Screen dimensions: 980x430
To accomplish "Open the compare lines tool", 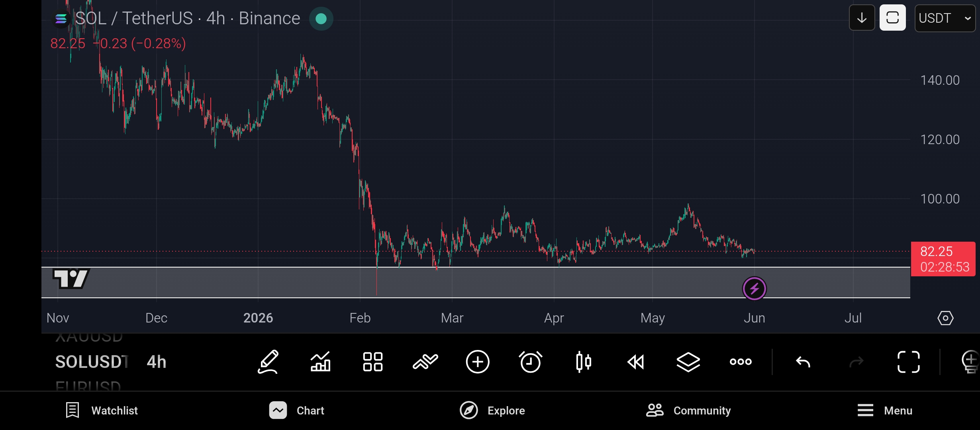I will (425, 362).
